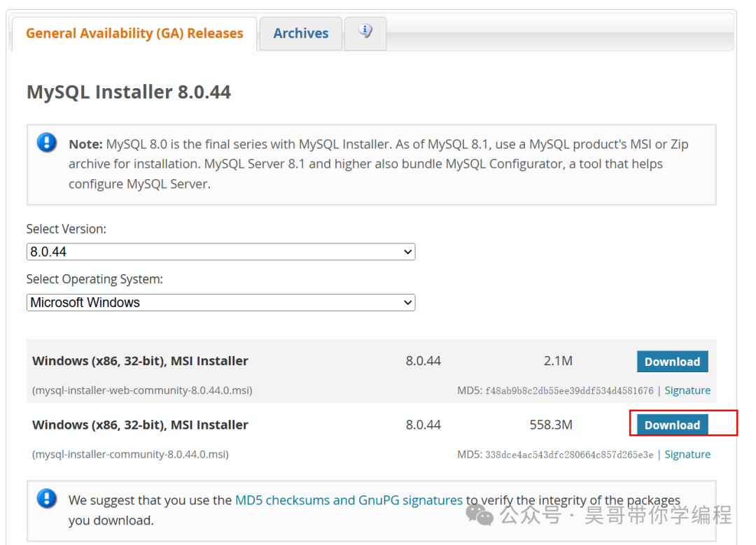Switch to the Archives tab
The image size is (756, 545).
pos(300,33)
